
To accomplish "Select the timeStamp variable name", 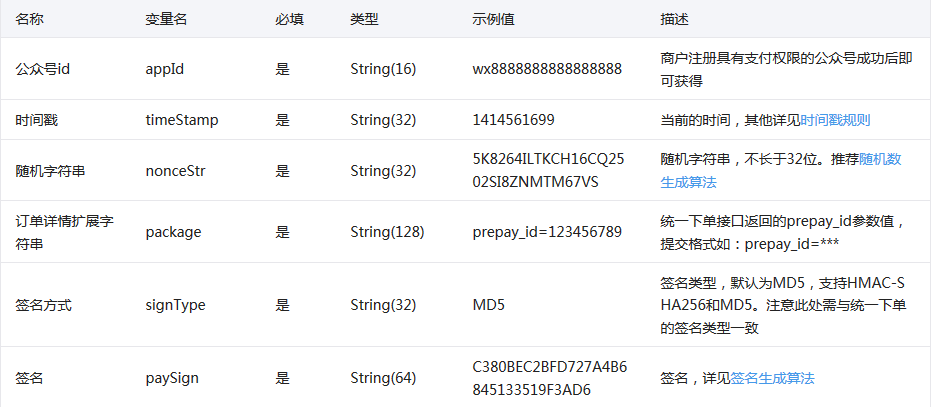I will pos(182,120).
